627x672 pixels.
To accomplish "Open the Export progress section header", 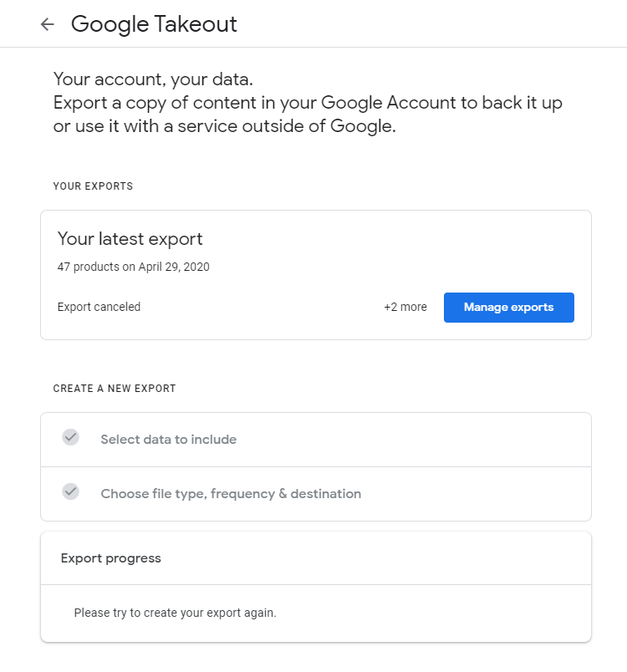I will click(111, 558).
